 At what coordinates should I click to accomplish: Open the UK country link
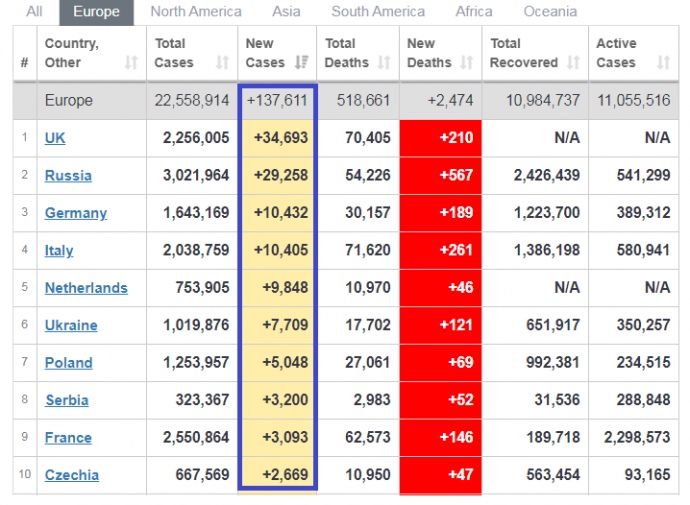55,138
